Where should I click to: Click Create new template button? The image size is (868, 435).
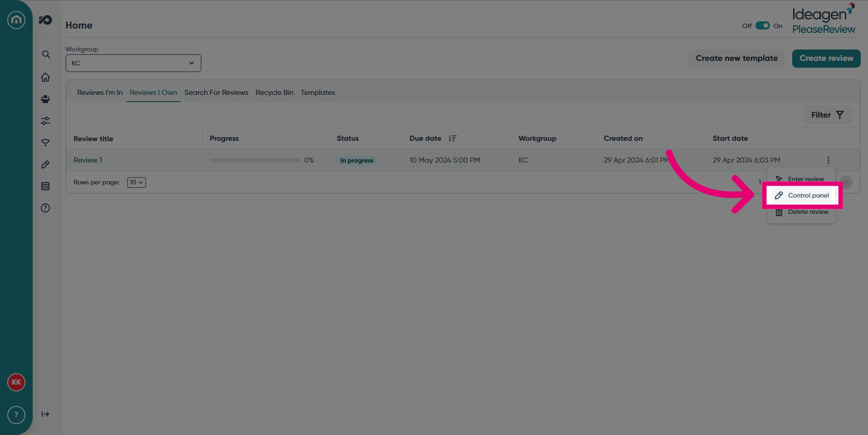click(737, 59)
